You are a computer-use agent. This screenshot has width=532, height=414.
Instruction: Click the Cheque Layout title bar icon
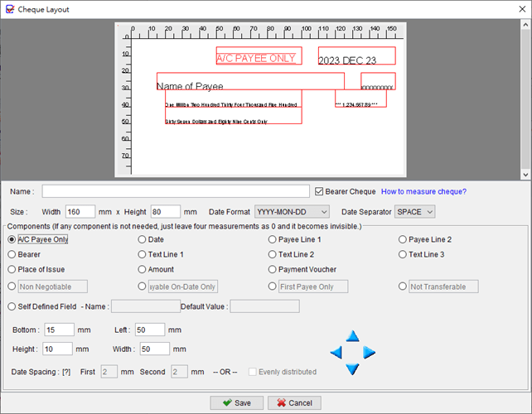(x=10, y=9)
